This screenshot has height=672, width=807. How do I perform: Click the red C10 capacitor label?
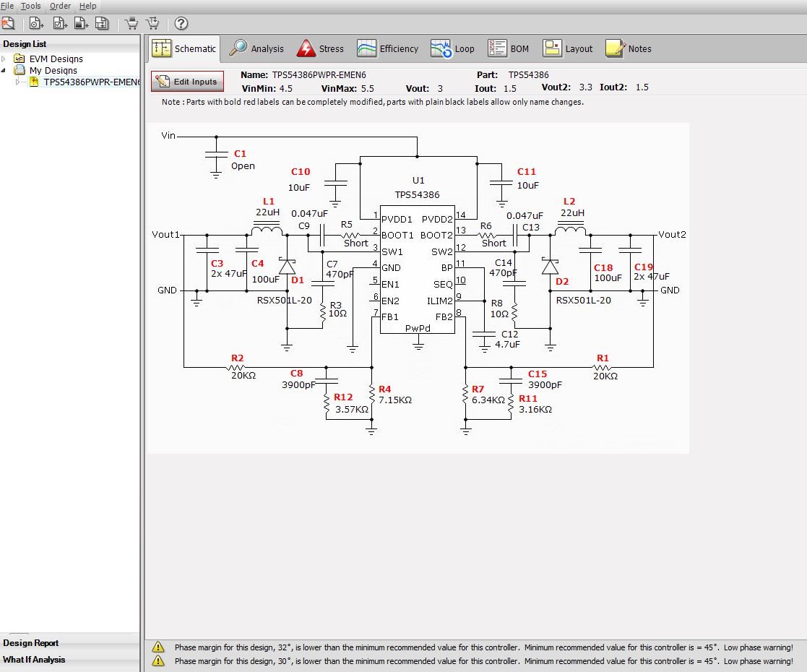tap(301, 171)
